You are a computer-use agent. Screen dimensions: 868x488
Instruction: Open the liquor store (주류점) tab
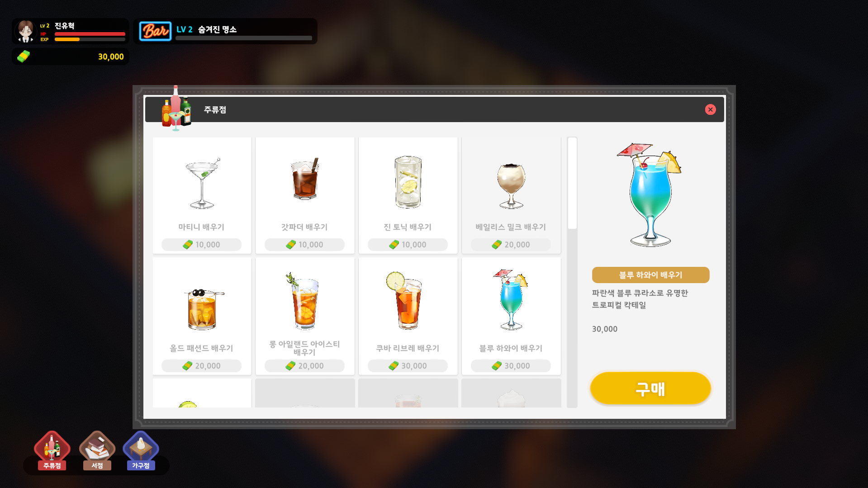52,451
